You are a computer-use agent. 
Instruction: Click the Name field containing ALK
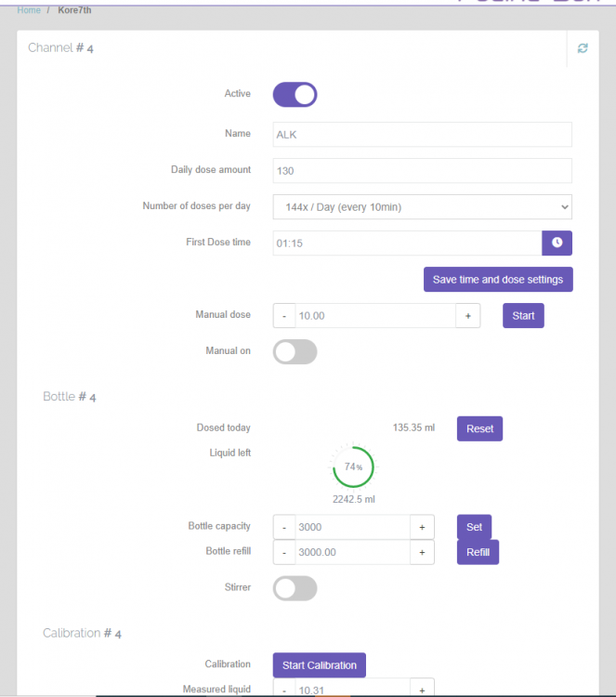(422, 134)
